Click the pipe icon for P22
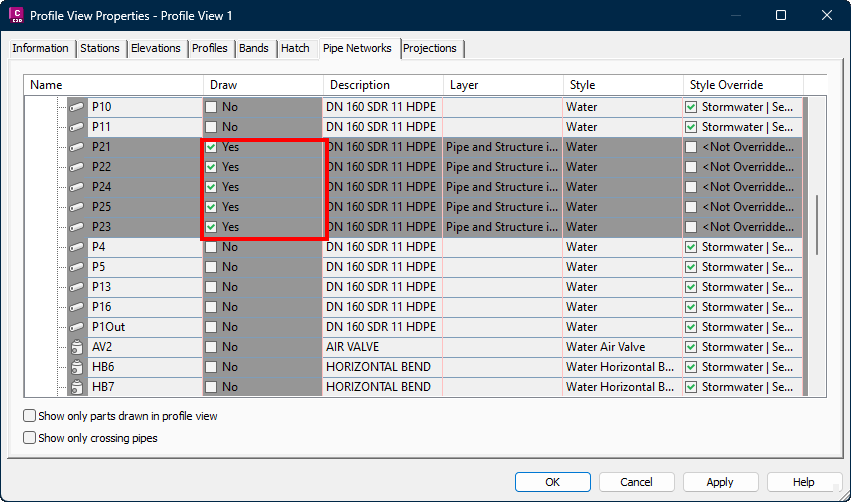The height and width of the screenshot is (502, 851). point(77,167)
